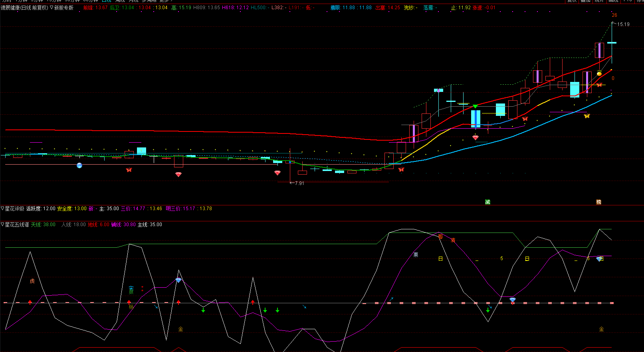Click the 鹰眼: 11.88 value
The height and width of the screenshot is (352, 644).
[x=343, y=8]
